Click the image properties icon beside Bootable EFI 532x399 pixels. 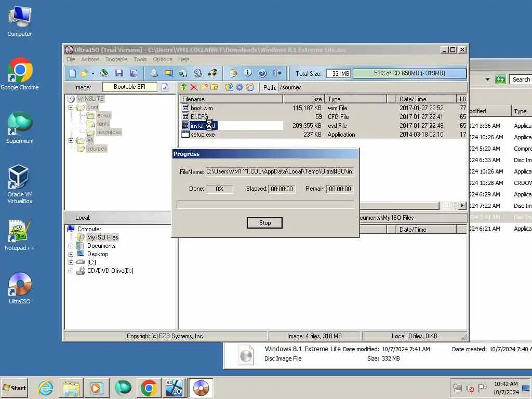(x=165, y=87)
